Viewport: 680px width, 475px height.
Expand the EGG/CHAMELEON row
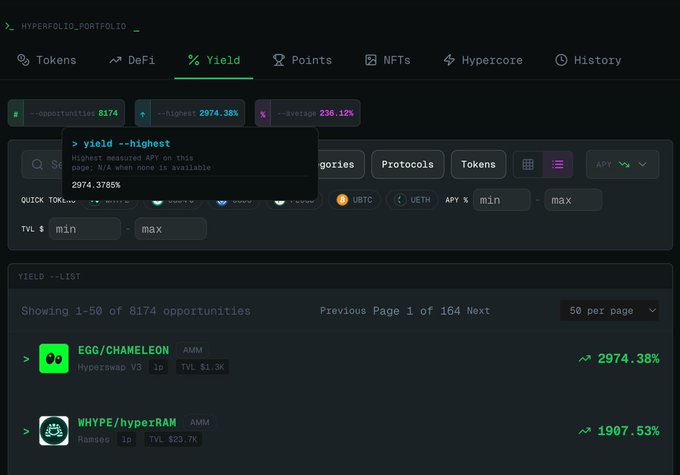(x=26, y=359)
